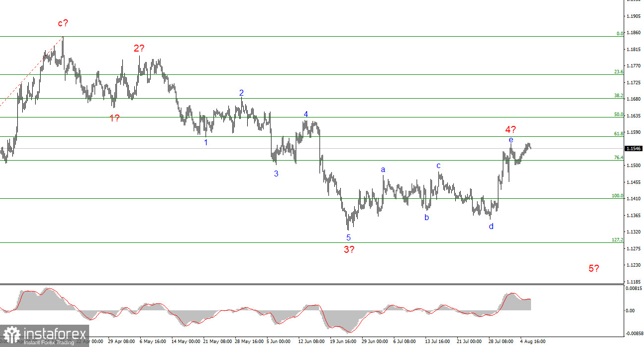Image resolution: width=644 pixels, height=347 pixels.
Task: Select the red "1?" wave label
Action: click(114, 118)
